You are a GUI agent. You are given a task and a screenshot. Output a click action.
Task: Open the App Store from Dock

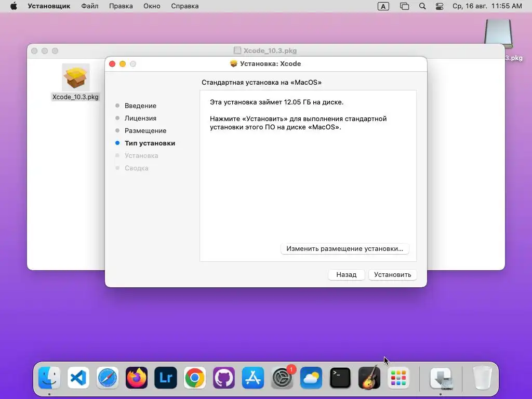click(x=253, y=378)
